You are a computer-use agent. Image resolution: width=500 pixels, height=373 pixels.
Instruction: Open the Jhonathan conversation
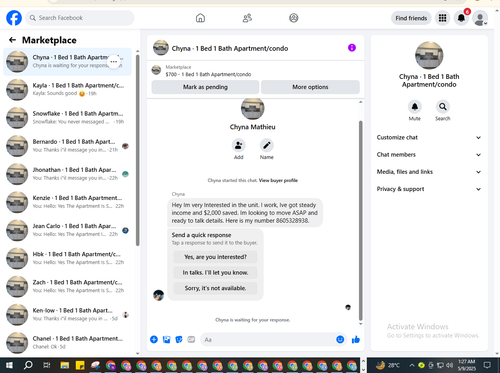(x=67, y=174)
